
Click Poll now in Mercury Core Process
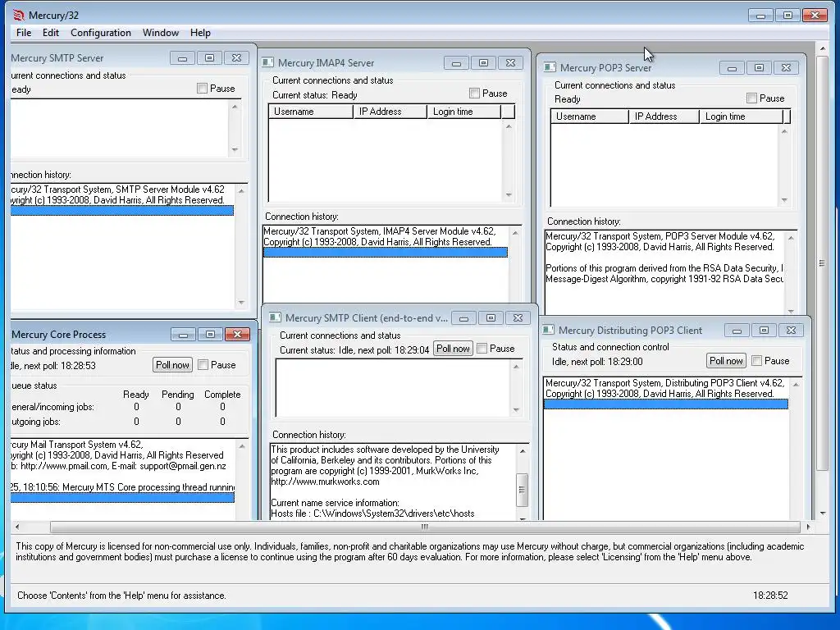pos(172,365)
